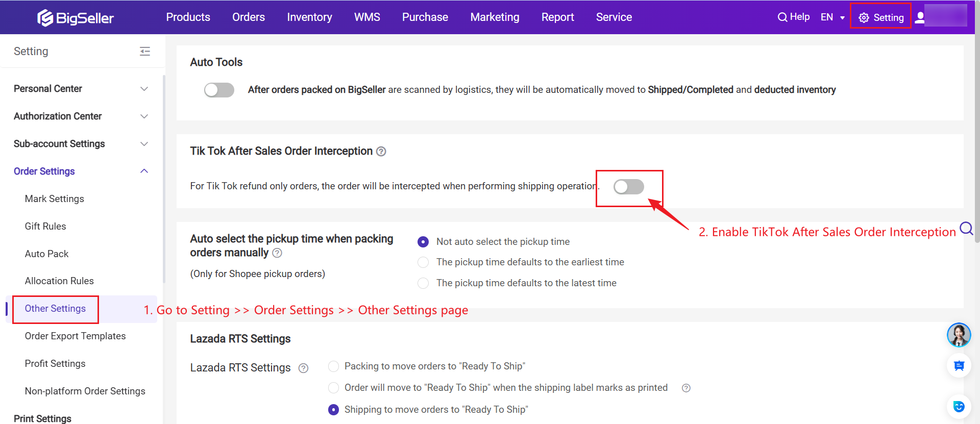Viewport: 980px width, 424px height.
Task: Go to Gift Rules
Action: coord(45,227)
